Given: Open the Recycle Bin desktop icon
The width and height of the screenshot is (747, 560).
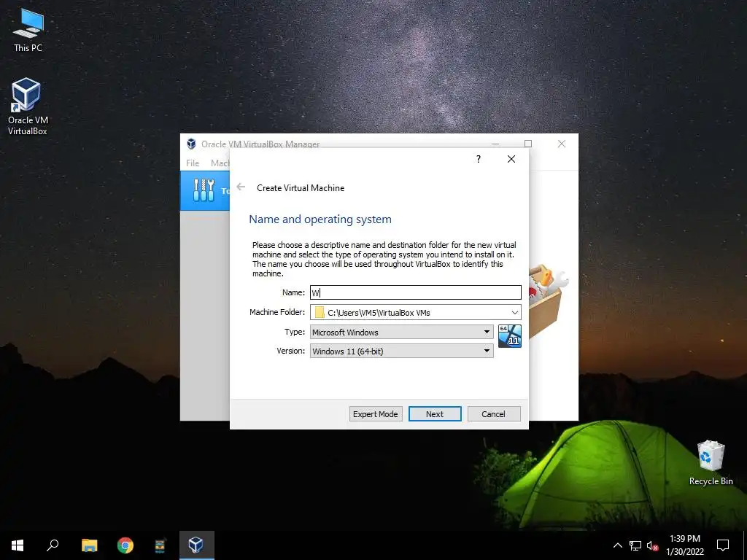Looking at the screenshot, I should click(x=711, y=462).
